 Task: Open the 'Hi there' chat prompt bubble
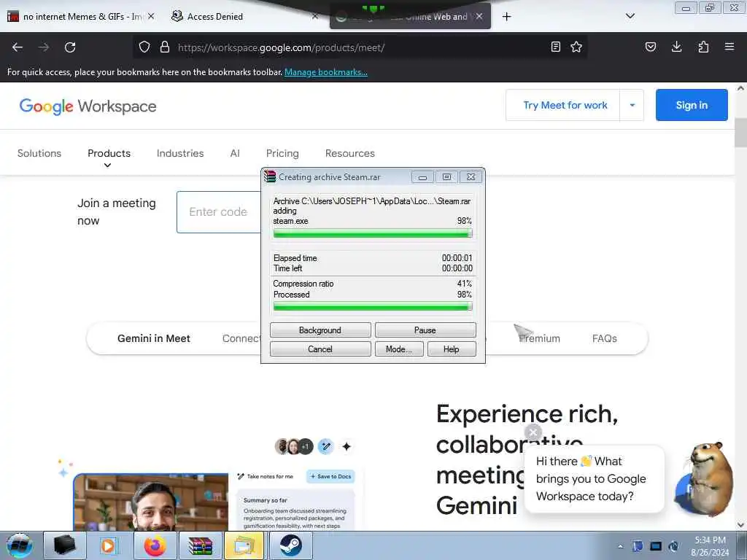594,479
